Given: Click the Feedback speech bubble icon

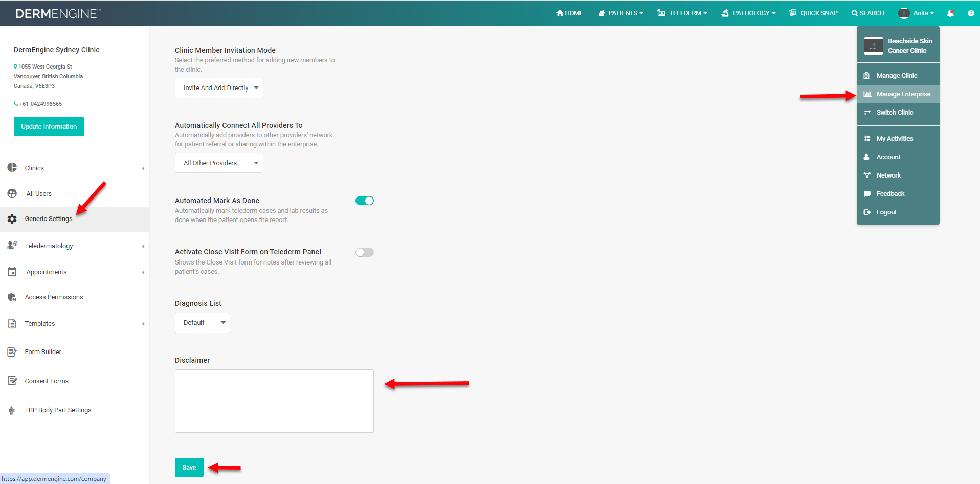Looking at the screenshot, I should [x=867, y=194].
